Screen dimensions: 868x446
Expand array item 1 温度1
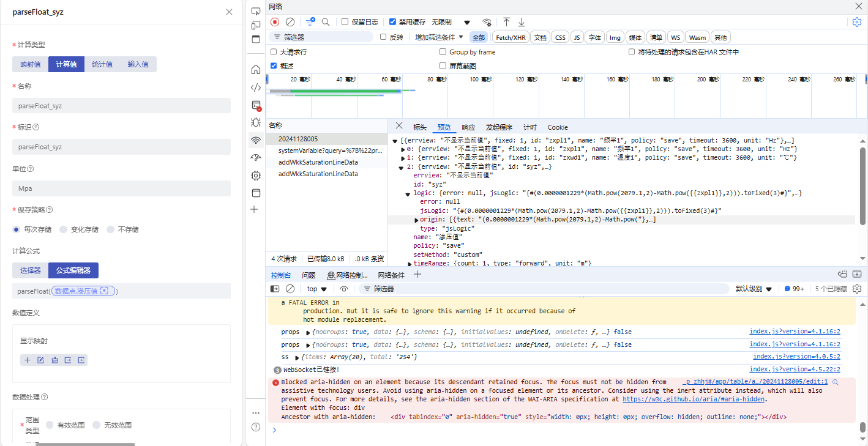[403, 158]
